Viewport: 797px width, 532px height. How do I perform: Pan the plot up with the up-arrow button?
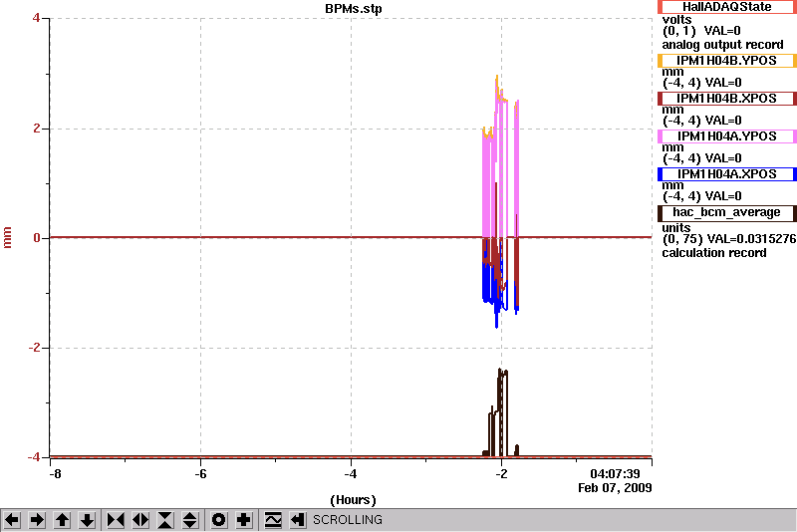click(x=62, y=520)
